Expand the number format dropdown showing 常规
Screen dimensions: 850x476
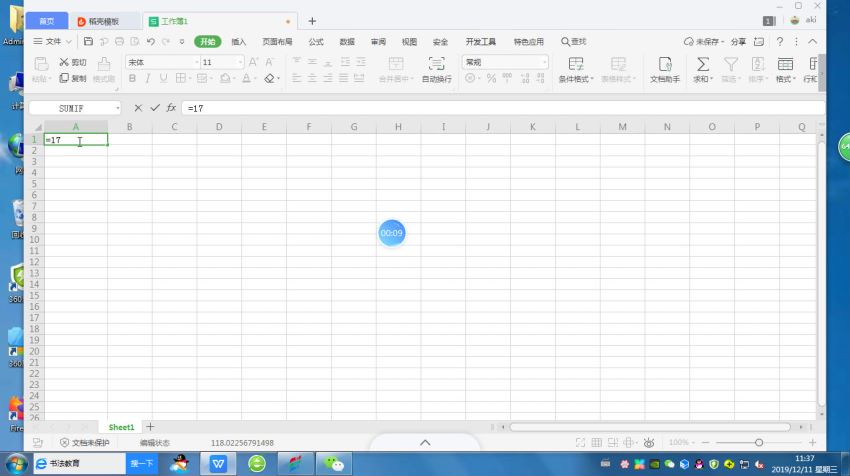pos(505,62)
